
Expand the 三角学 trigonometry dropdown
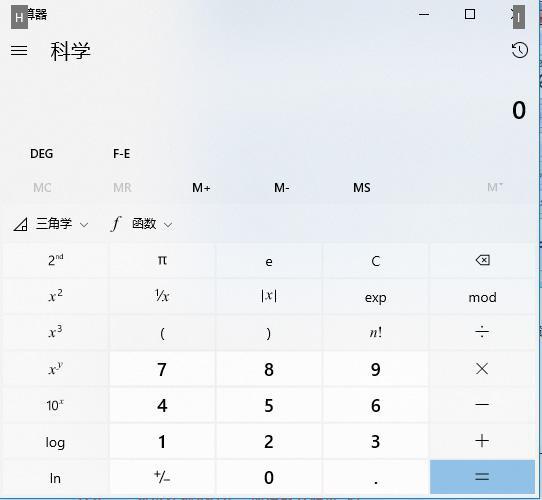pos(51,224)
